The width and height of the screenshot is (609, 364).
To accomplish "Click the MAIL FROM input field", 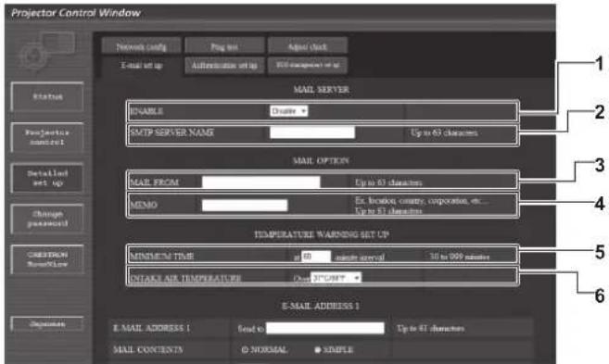I will (x=261, y=182).
